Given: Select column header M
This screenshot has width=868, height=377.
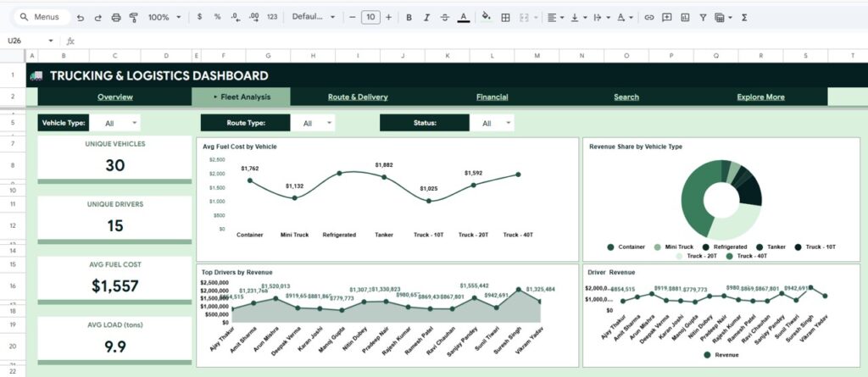Looking at the screenshot, I should 537,55.
